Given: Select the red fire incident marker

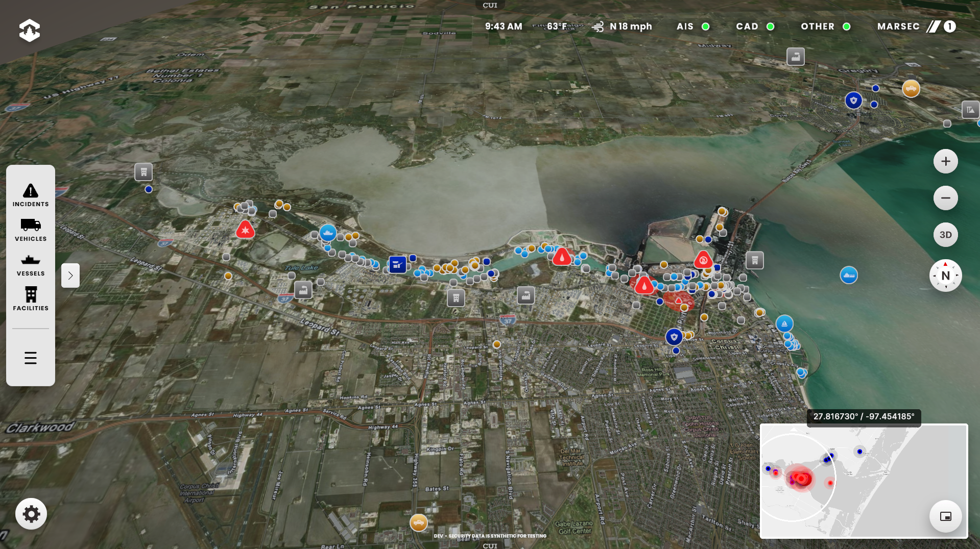Looking at the screenshot, I should coord(562,257).
